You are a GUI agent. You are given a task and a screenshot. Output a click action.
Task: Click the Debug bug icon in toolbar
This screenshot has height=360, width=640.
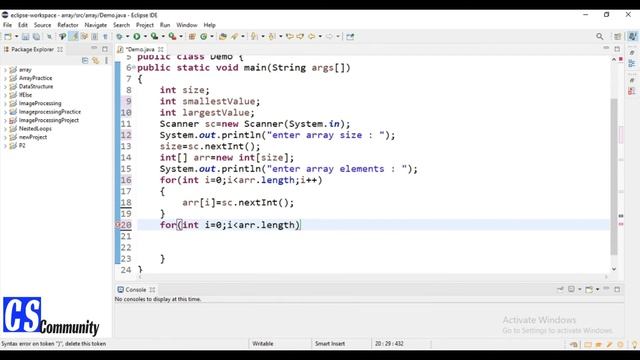[119, 37]
